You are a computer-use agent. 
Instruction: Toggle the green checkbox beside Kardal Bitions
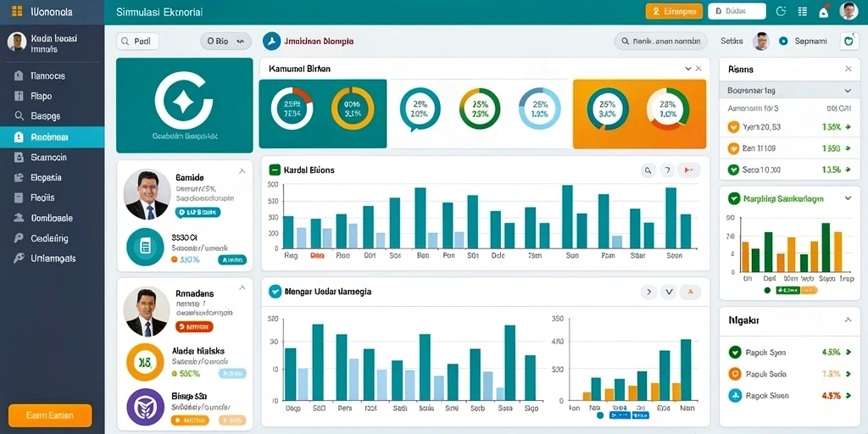275,170
